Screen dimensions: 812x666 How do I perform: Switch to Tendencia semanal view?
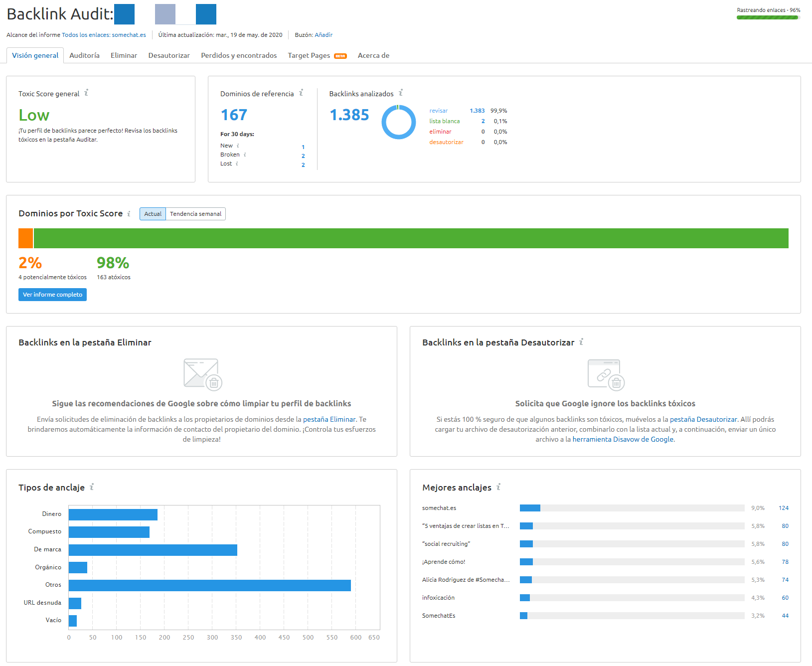coord(196,214)
